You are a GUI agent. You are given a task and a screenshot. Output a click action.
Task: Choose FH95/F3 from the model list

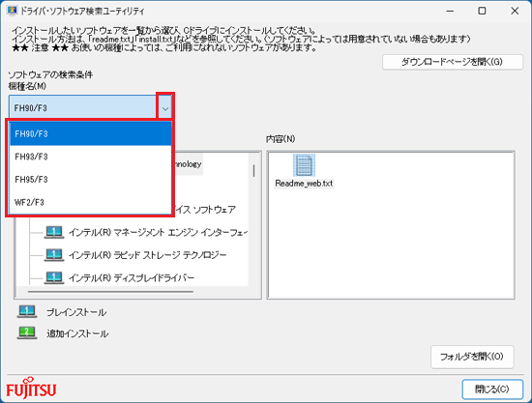[90, 180]
